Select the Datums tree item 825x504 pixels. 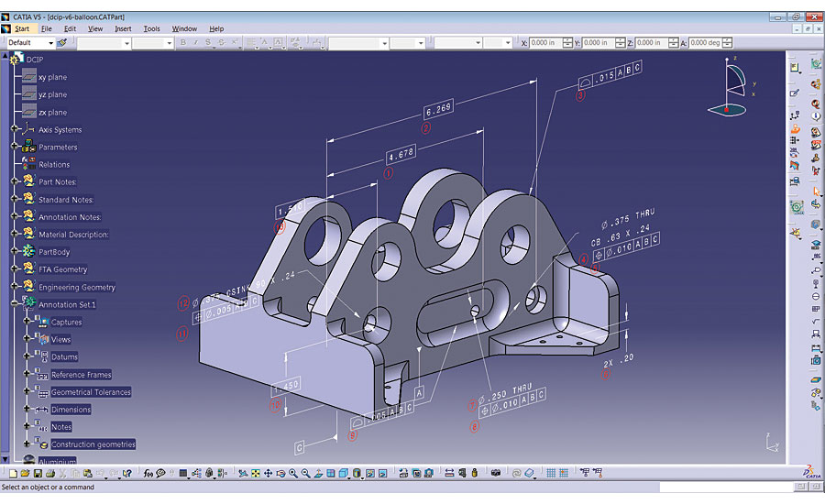[64, 356]
